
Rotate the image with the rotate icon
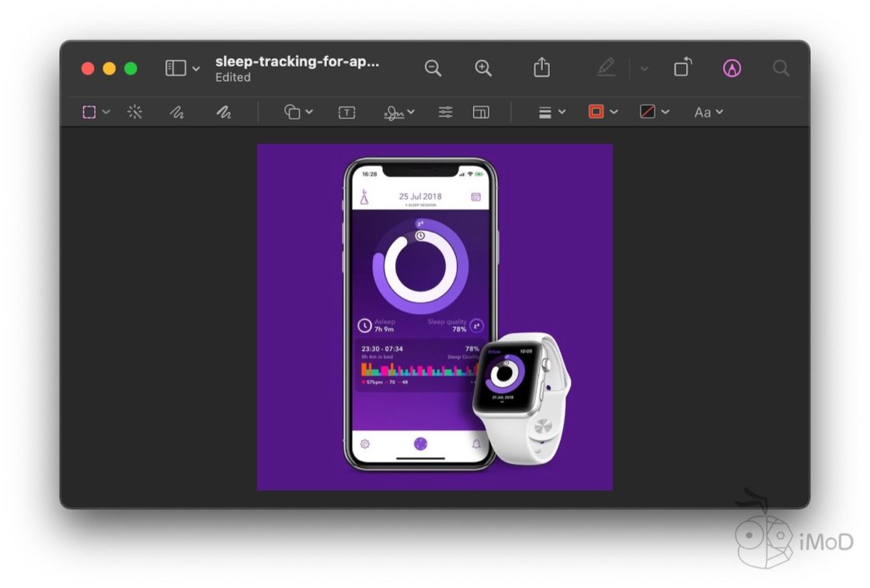[682, 68]
